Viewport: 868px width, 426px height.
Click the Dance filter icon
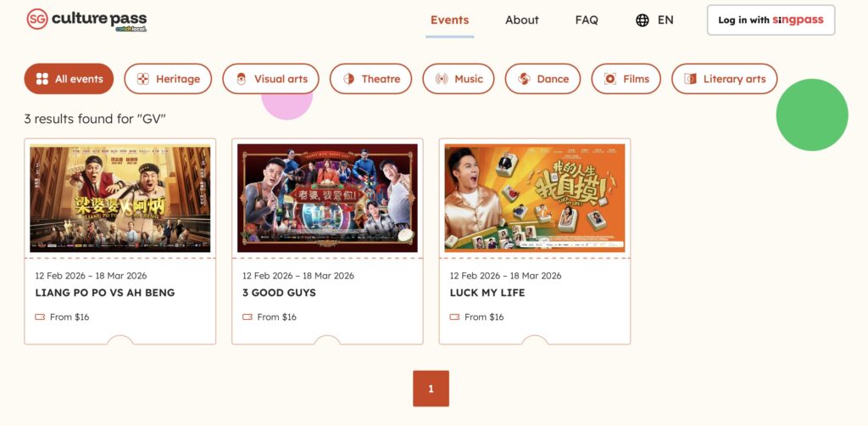coord(524,79)
